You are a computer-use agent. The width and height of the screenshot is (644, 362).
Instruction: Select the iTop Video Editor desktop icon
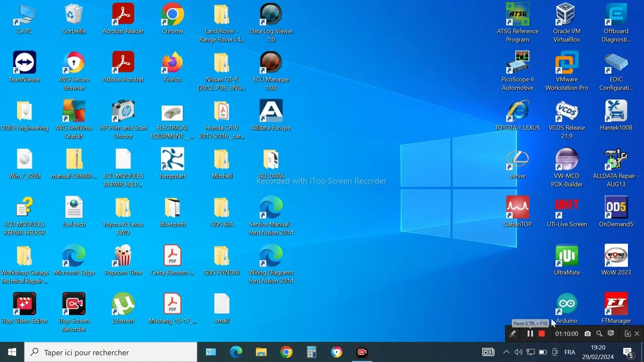pos(25,309)
